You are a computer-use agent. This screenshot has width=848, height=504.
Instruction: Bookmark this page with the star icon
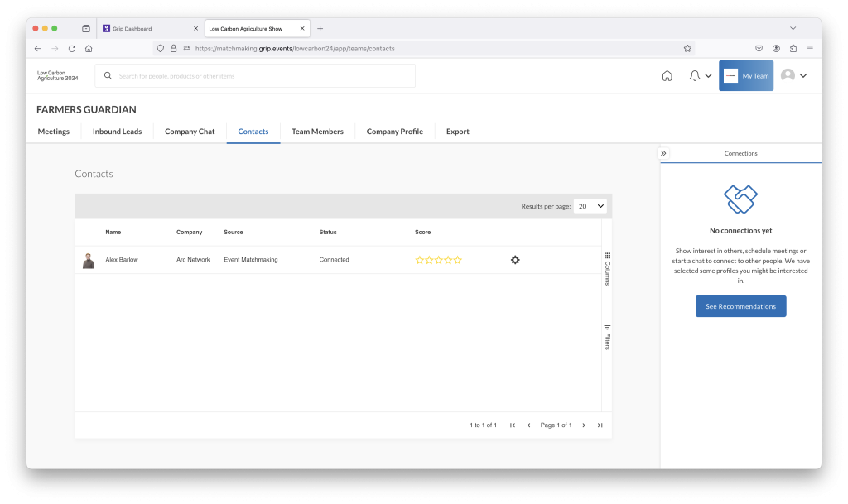pos(687,49)
